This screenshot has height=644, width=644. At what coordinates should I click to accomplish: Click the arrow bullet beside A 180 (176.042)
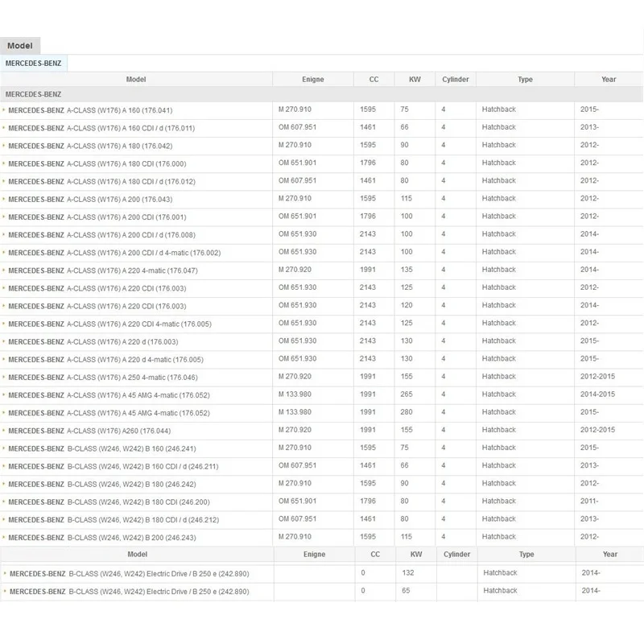[4, 146]
